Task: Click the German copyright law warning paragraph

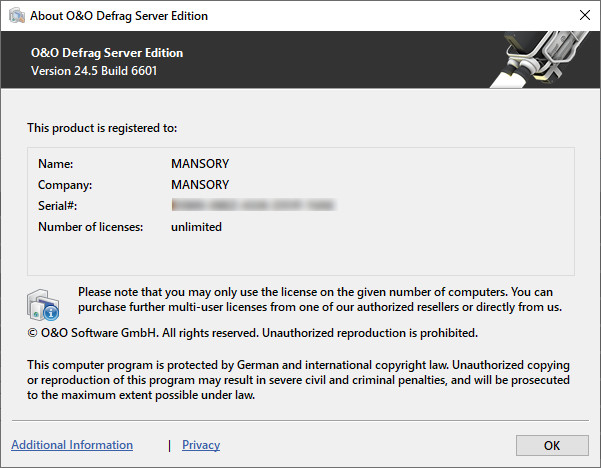Action: [298, 381]
